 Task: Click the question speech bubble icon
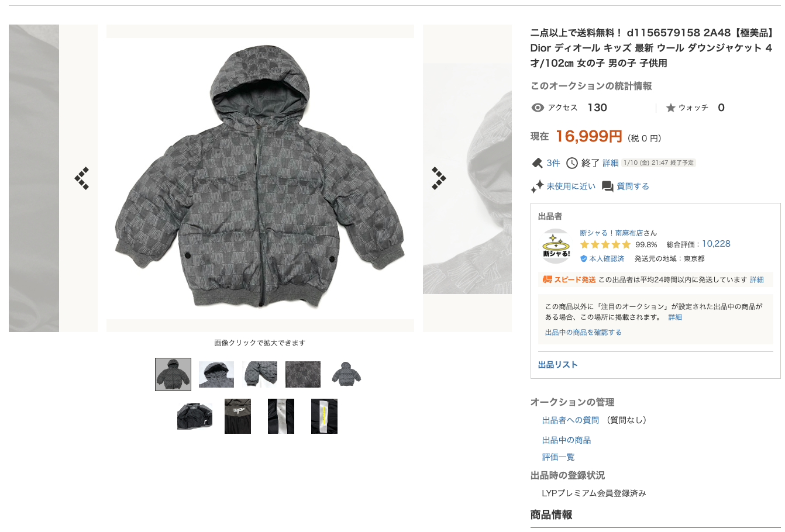click(x=608, y=186)
